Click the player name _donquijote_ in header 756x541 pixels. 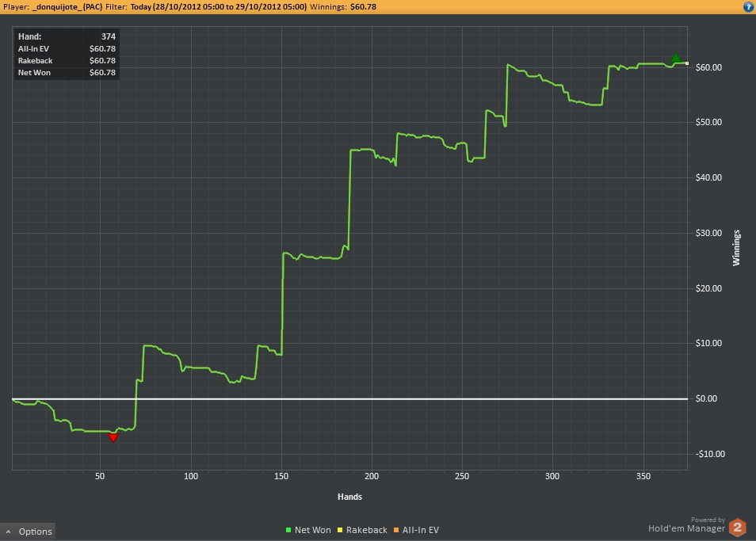coord(67,6)
